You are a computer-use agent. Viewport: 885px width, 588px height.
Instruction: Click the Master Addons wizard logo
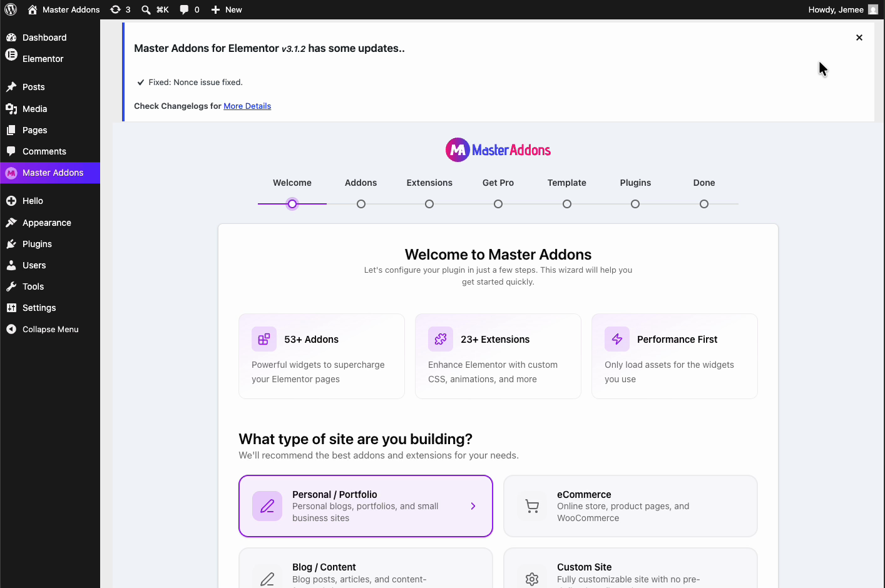498,150
